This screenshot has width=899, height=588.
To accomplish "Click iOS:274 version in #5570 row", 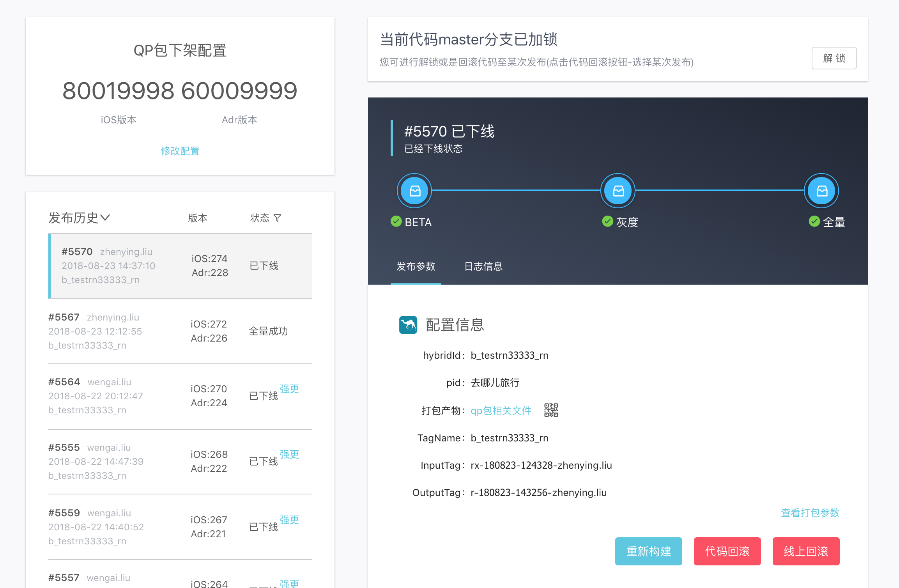I will click(209, 259).
